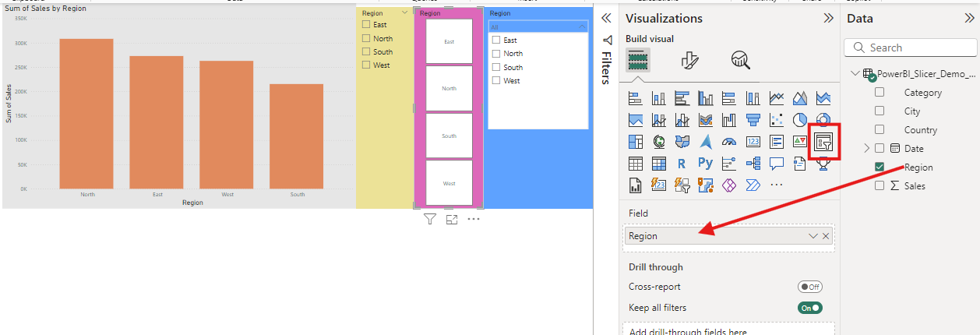Click the Focus mode icon below slicer

pos(452,220)
